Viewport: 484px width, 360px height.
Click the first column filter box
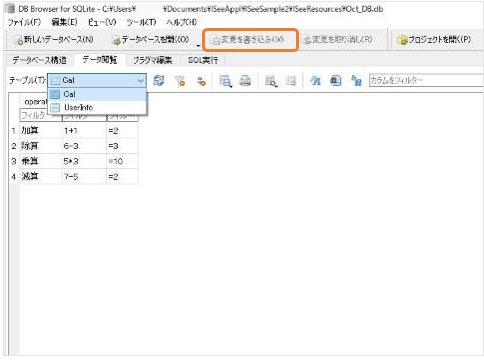tap(41, 115)
